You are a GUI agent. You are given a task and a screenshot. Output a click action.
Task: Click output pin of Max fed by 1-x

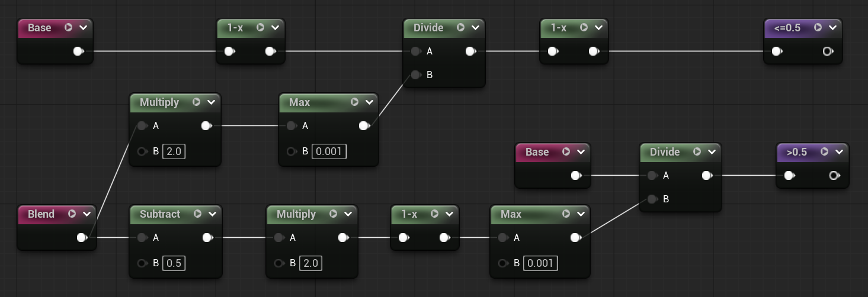576,238
